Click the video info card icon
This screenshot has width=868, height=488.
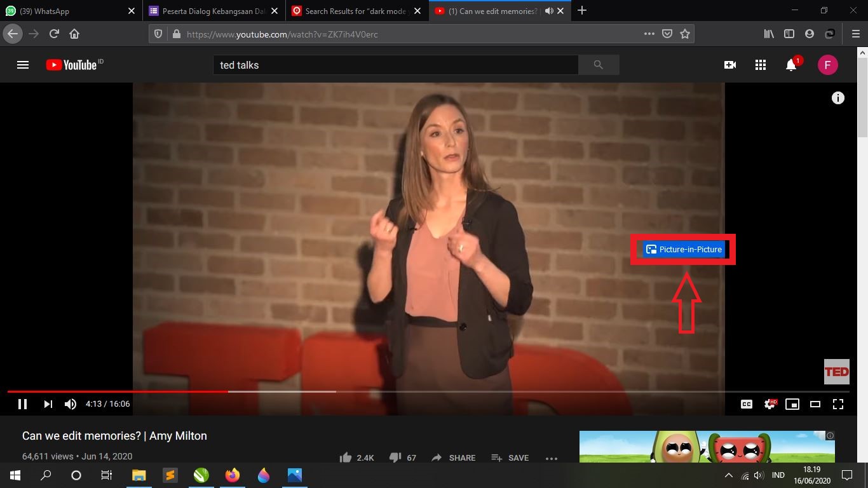pyautogui.click(x=837, y=98)
